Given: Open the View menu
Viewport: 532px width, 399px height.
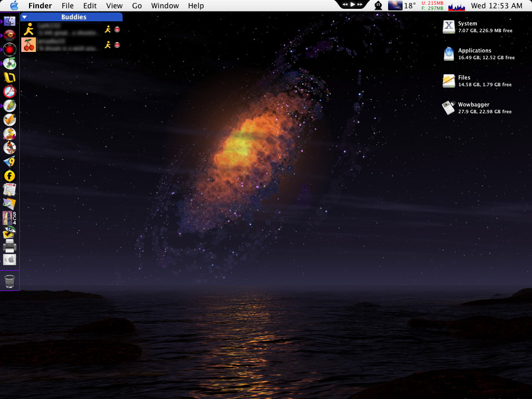Looking at the screenshot, I should [x=114, y=6].
